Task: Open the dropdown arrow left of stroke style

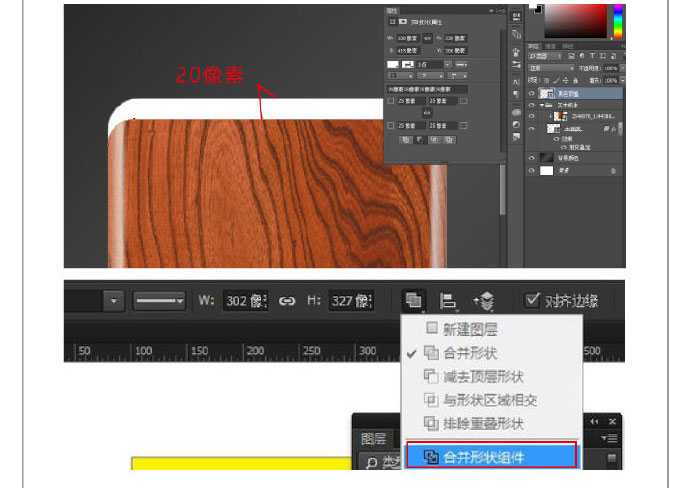Action: coord(114,300)
